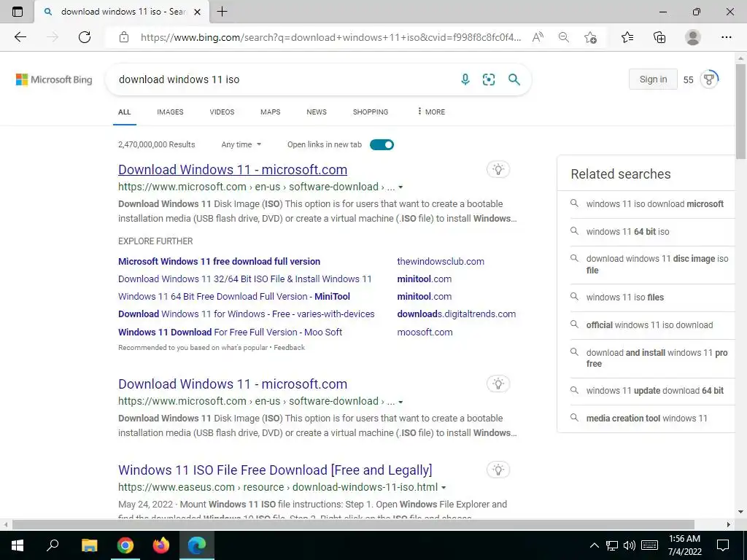Select related search media creation tool windows 11

coord(646,419)
